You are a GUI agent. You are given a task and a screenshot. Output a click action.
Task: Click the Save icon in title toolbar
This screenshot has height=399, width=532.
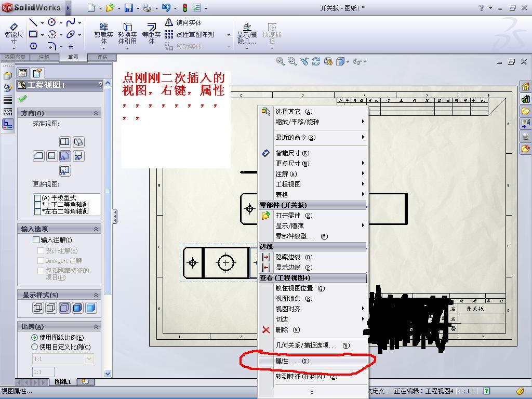(129, 8)
